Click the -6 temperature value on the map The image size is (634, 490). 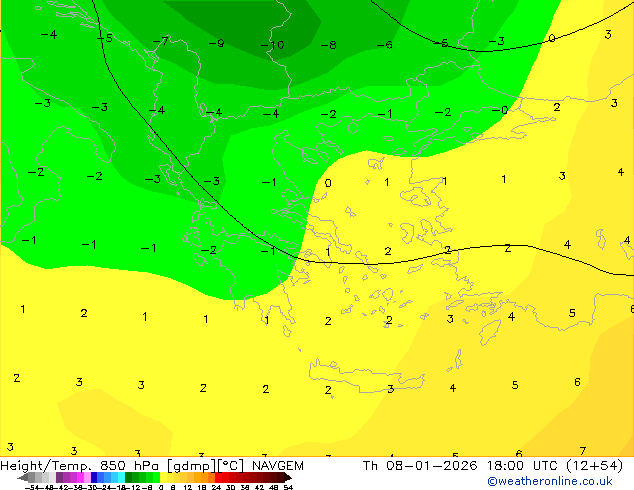pos(384,44)
